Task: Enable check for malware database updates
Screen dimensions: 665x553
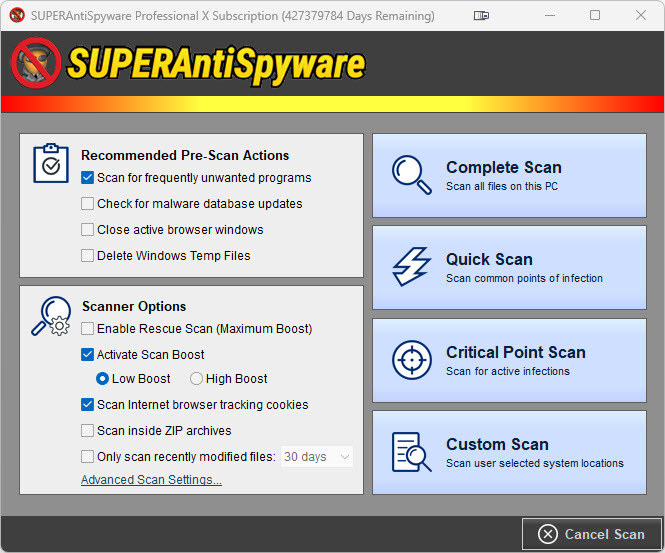Action: pyautogui.click(x=88, y=204)
